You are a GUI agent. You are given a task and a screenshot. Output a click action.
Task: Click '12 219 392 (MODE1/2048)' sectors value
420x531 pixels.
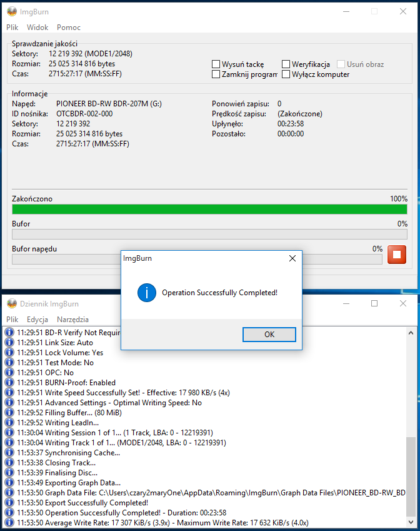click(91, 54)
